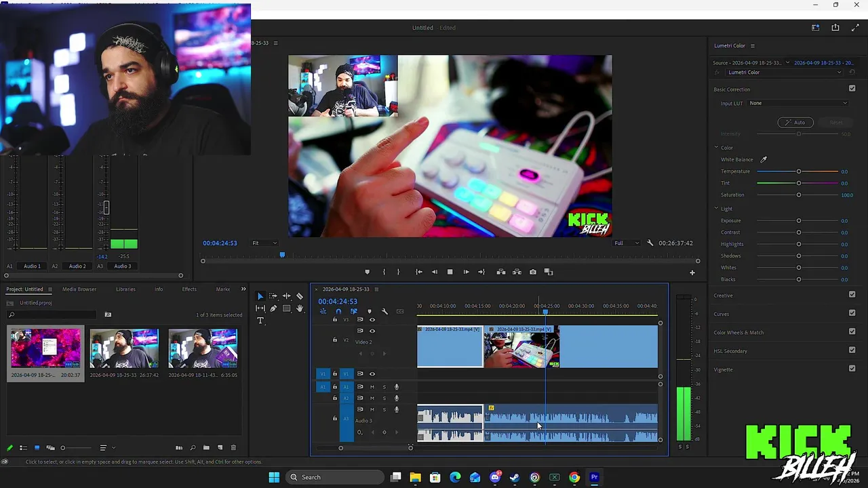Switch to Info tab
The width and height of the screenshot is (868, 488).
159,289
